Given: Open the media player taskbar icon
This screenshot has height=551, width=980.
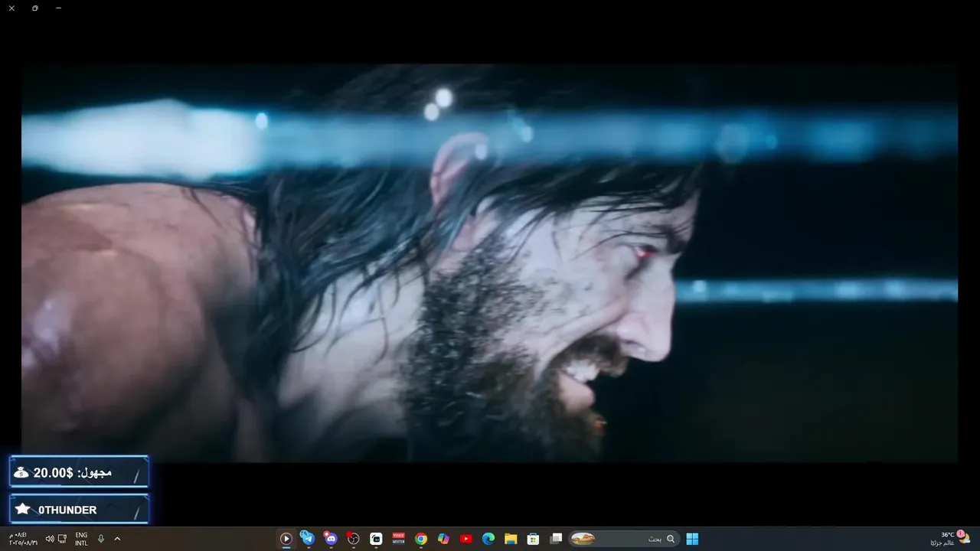Looking at the screenshot, I should point(286,539).
